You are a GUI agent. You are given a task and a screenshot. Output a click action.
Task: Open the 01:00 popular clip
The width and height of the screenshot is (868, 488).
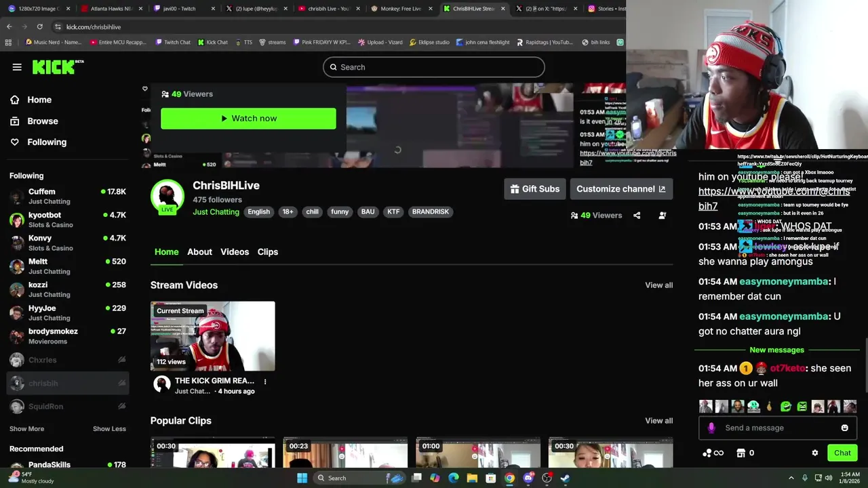478,453
